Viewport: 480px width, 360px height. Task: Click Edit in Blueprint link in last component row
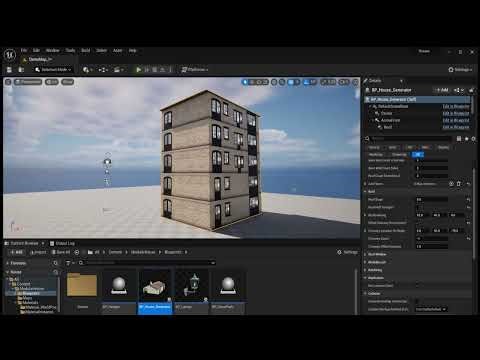coord(456,127)
